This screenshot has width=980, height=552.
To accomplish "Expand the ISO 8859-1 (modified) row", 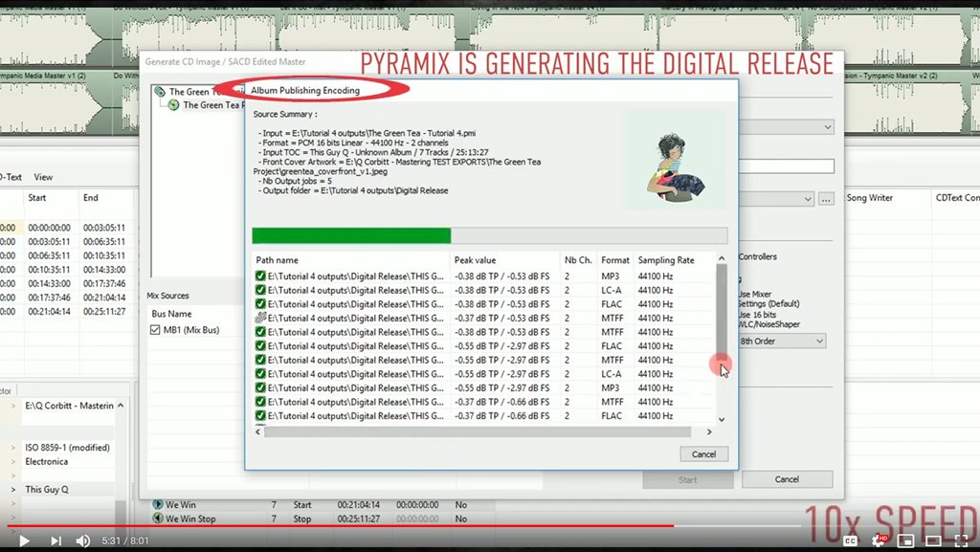I will pyautogui.click(x=13, y=447).
